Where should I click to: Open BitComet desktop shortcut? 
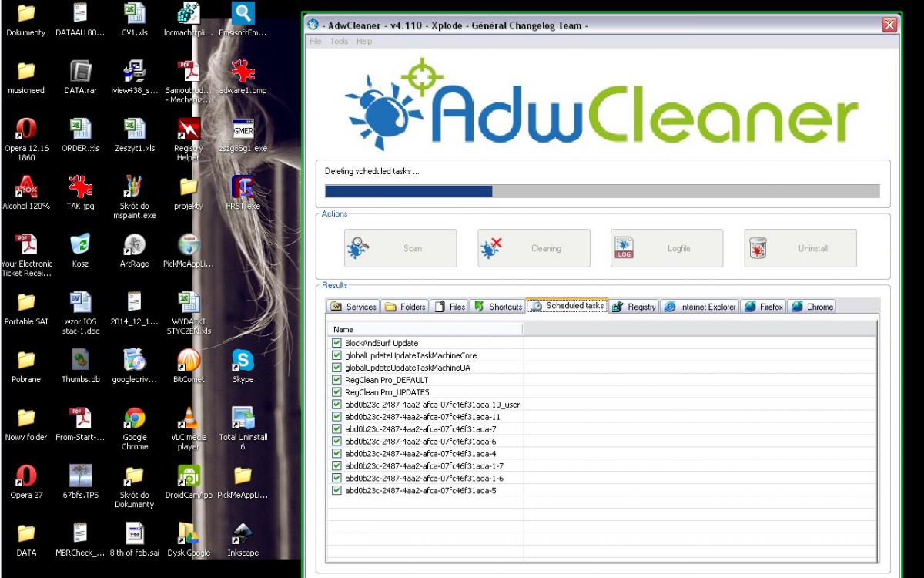point(189,361)
